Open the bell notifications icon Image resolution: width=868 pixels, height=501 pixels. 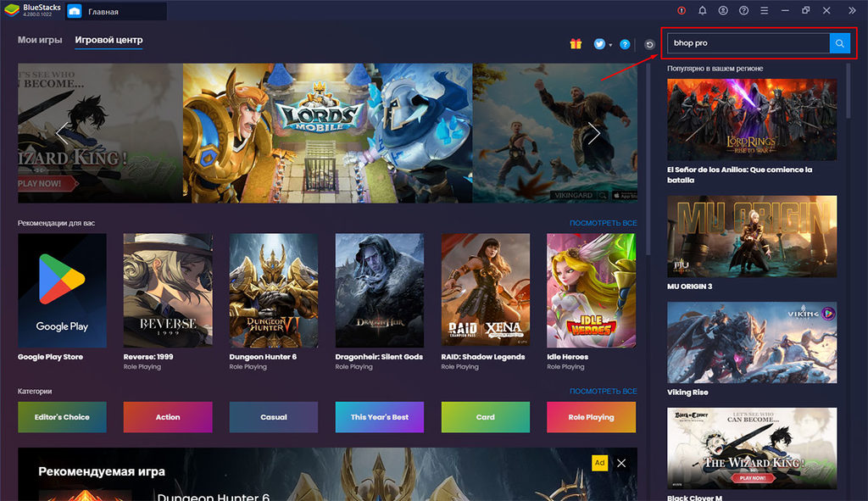coord(702,10)
